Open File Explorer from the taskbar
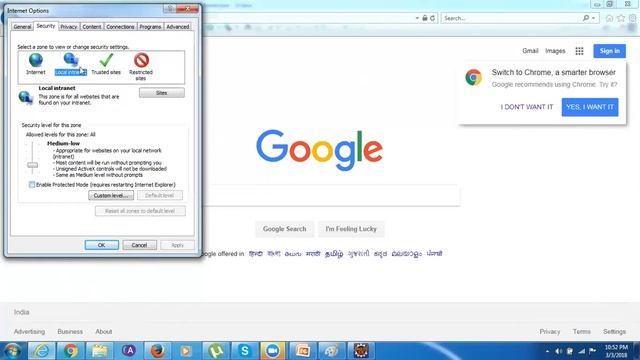640x360 pixels. pos(100,351)
